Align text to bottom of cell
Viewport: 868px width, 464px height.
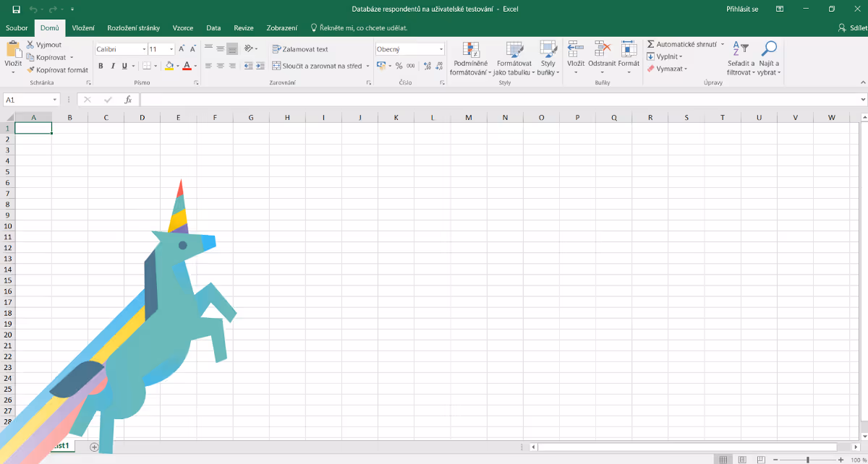[x=232, y=48]
